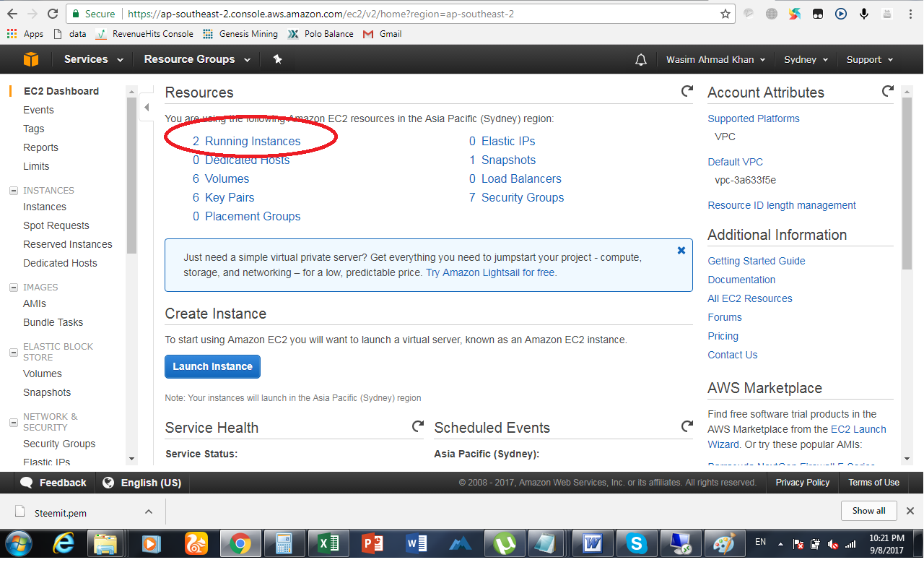Open PowerPoint from the taskbar

[372, 543]
